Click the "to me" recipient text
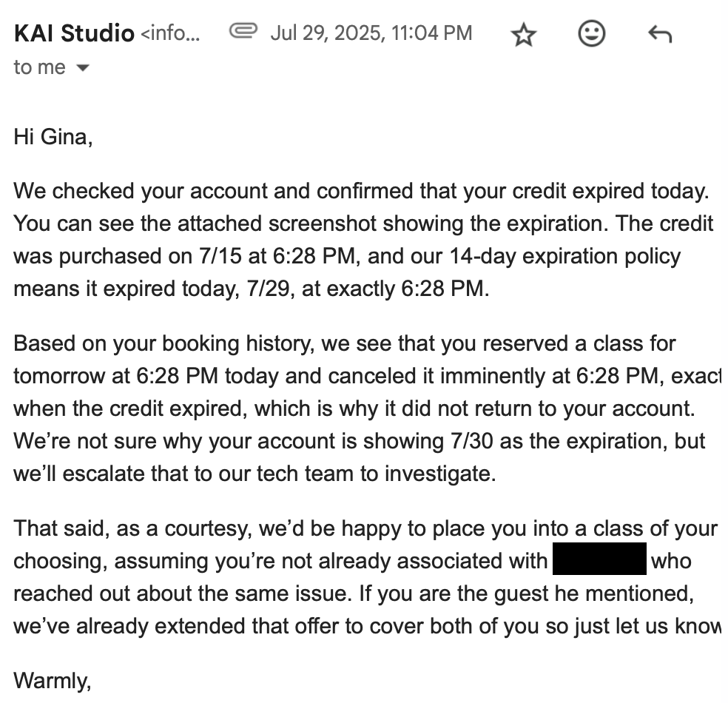 pos(39,68)
